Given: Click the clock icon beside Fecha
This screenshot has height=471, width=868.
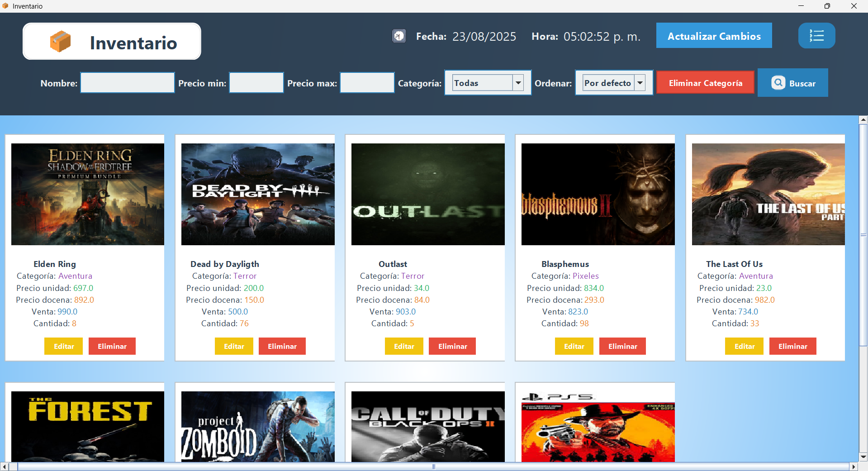Looking at the screenshot, I should pos(399,36).
